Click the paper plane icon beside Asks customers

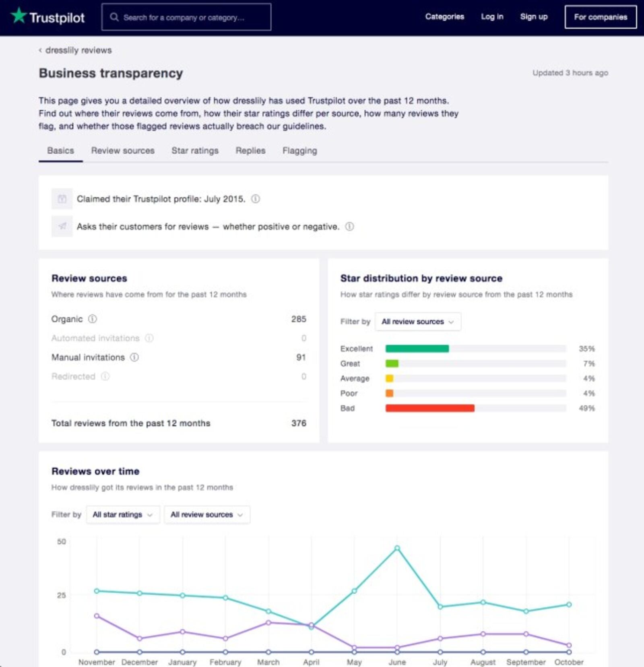(x=62, y=226)
